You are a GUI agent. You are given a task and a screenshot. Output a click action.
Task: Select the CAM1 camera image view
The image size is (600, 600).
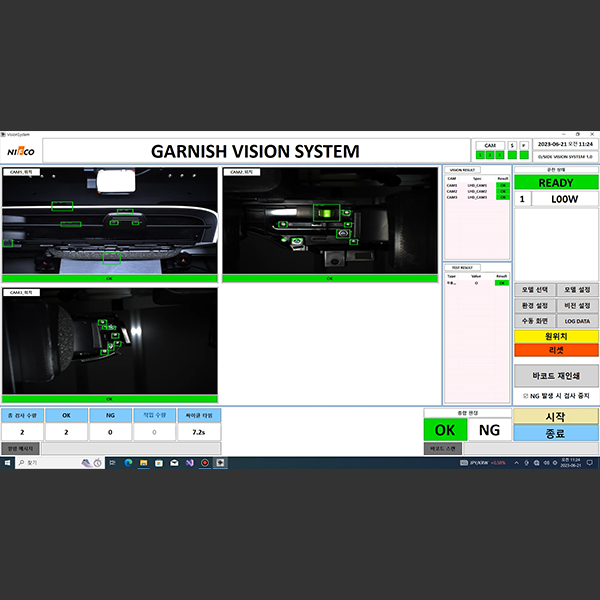pyautogui.click(x=110, y=223)
